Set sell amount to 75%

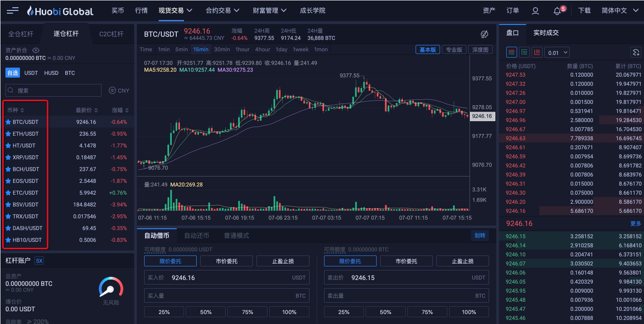[427, 312]
